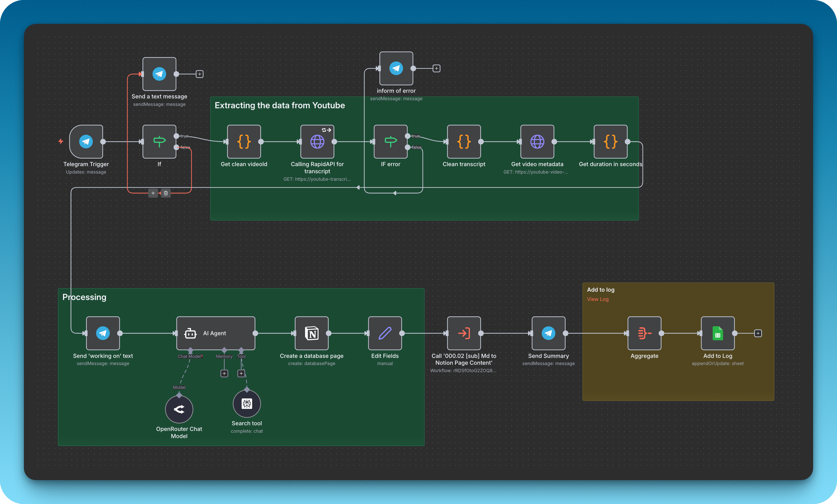Select the Aggregate node

tap(644, 333)
